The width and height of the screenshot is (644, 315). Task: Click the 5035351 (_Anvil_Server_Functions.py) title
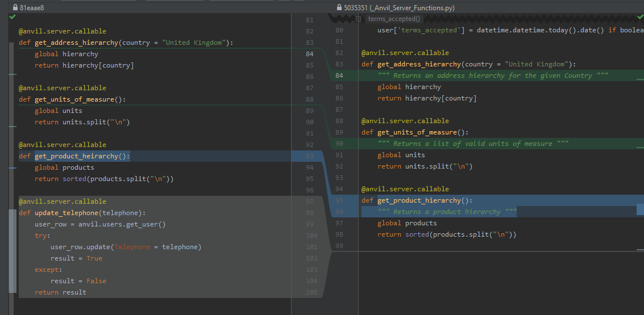tap(399, 7)
